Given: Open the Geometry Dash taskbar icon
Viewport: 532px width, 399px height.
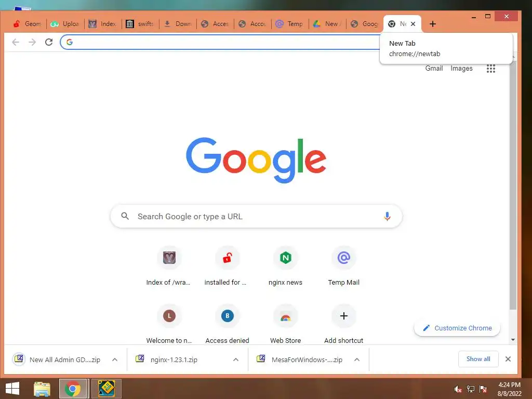Looking at the screenshot, I should pyautogui.click(x=106, y=389).
